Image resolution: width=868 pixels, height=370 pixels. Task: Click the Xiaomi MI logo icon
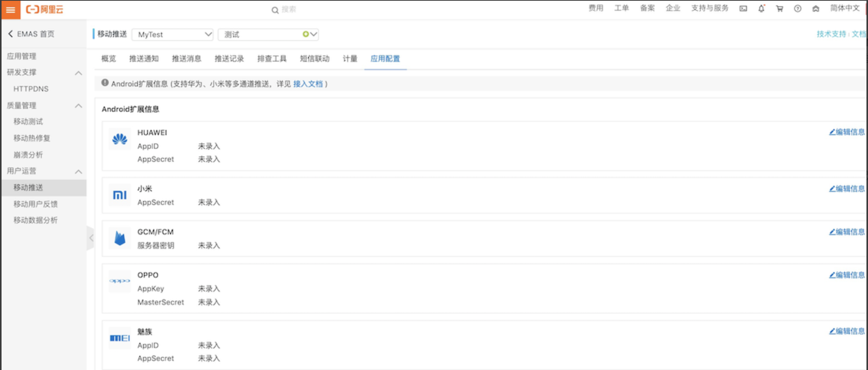click(x=120, y=195)
